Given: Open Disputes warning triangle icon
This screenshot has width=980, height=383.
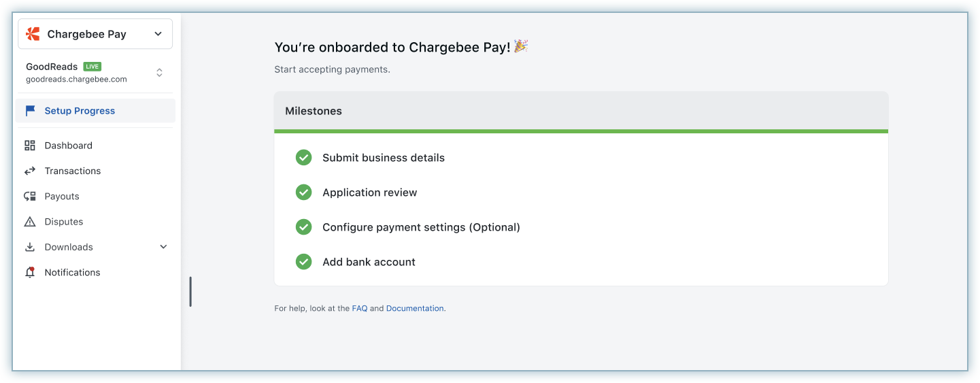Looking at the screenshot, I should [30, 222].
